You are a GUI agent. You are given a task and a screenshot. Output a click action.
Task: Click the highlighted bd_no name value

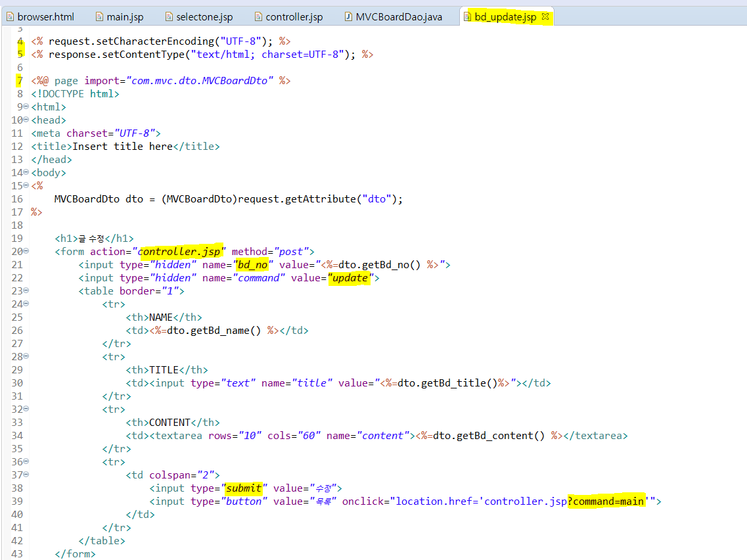coord(252,265)
